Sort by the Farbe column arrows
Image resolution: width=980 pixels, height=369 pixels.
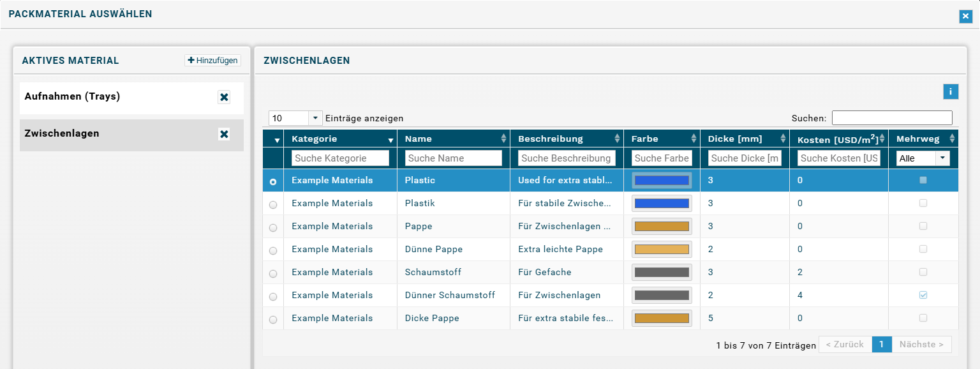point(694,139)
